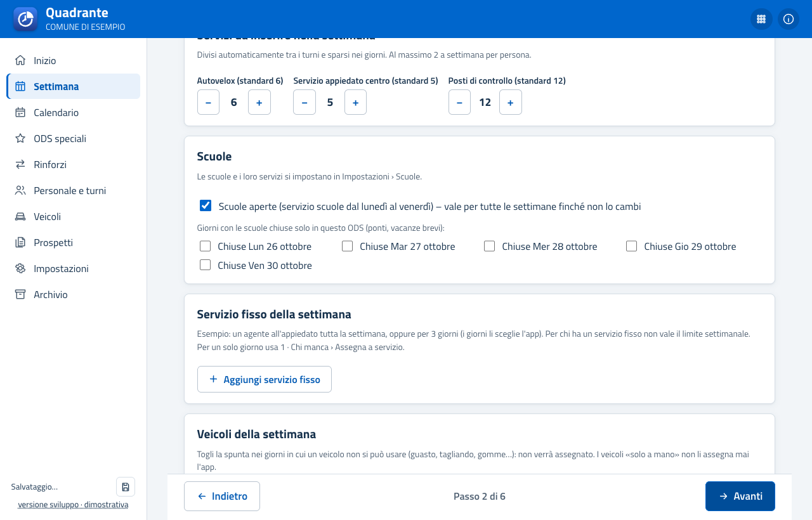The width and height of the screenshot is (812, 520).
Task: Click the Servizio fisso della settimana heading
Action: coord(274,314)
